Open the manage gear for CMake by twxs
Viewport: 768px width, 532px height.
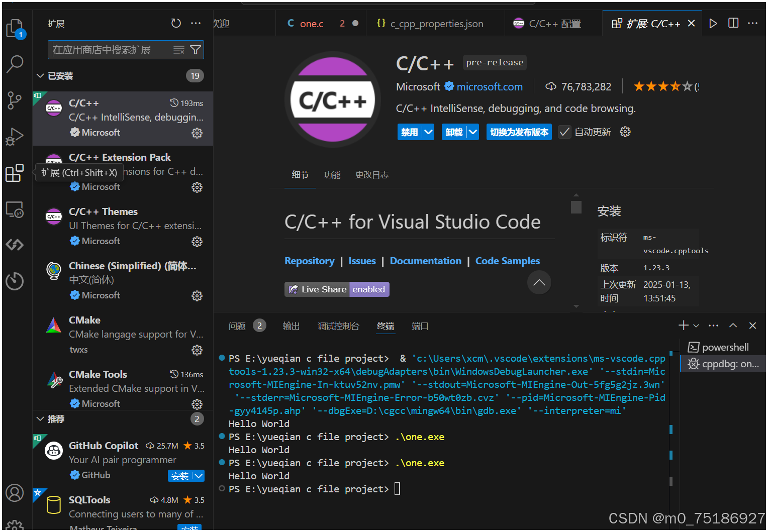click(x=197, y=350)
